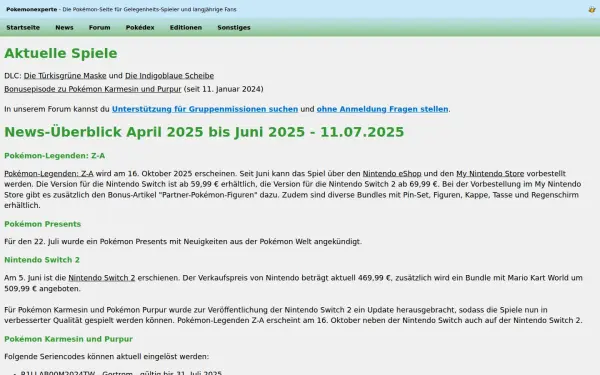Follow Unterstützung für Gruppenmissionen suchen link
Screen dimensions: 600x375
(x=205, y=109)
